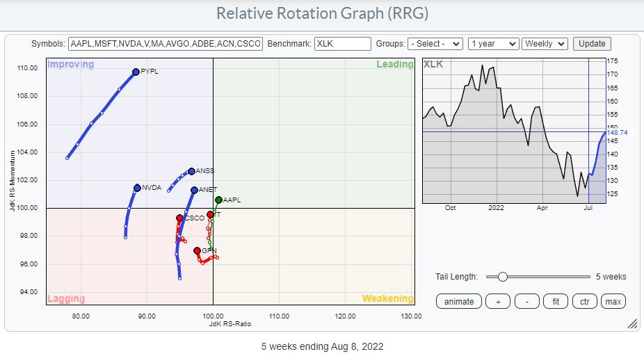Select the red CSCO data point

(x=179, y=218)
